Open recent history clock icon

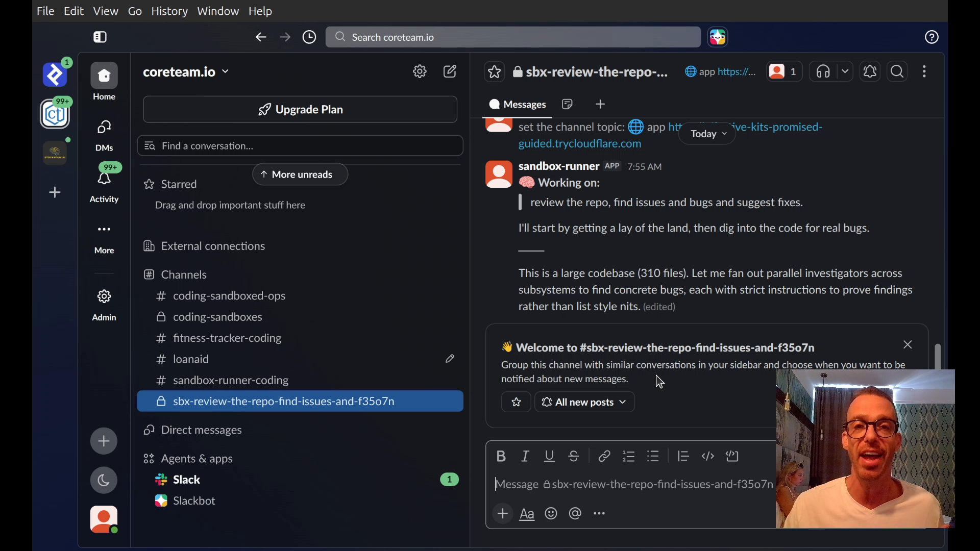[x=310, y=37]
